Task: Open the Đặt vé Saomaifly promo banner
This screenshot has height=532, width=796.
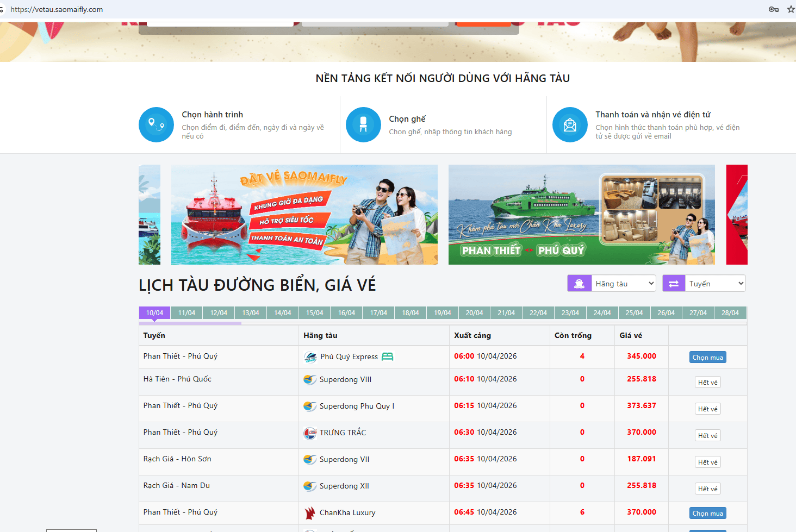Action: pyautogui.click(x=304, y=215)
